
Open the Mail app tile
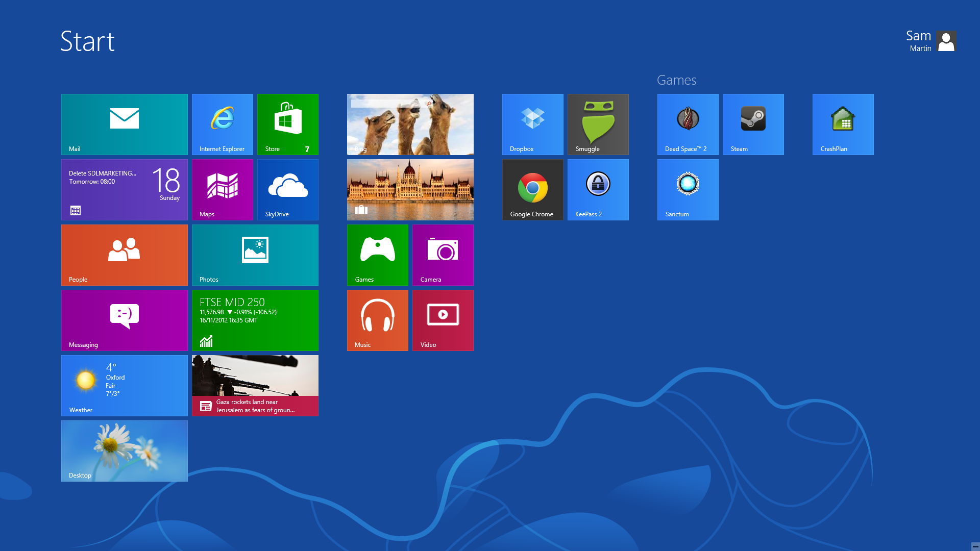click(x=125, y=124)
